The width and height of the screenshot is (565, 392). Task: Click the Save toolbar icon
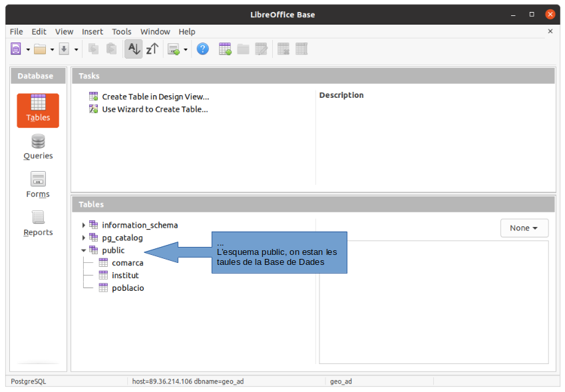point(64,49)
